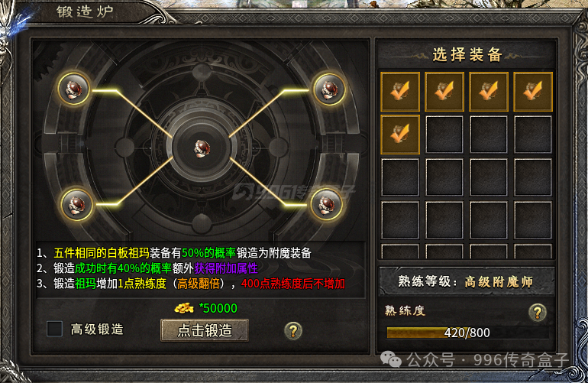Click the top-right ring material slot
This screenshot has width=588, height=383.
[x=329, y=89]
